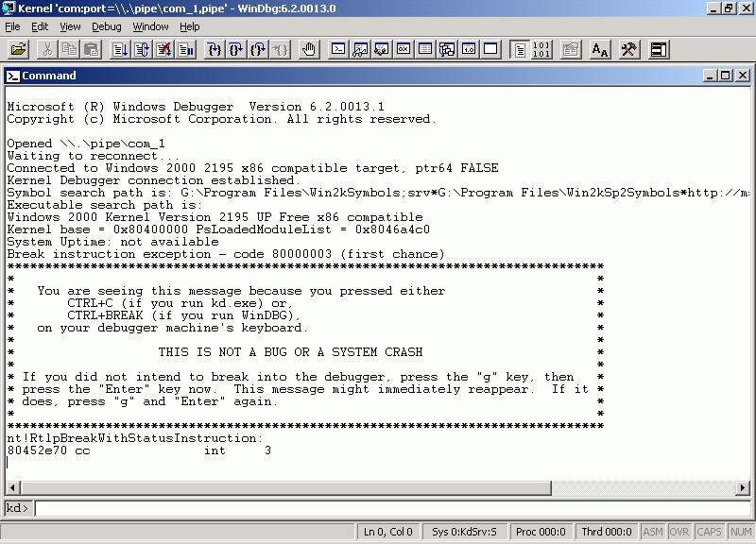
Task: Open the Memory window toolbar icon
Action: click(x=424, y=49)
